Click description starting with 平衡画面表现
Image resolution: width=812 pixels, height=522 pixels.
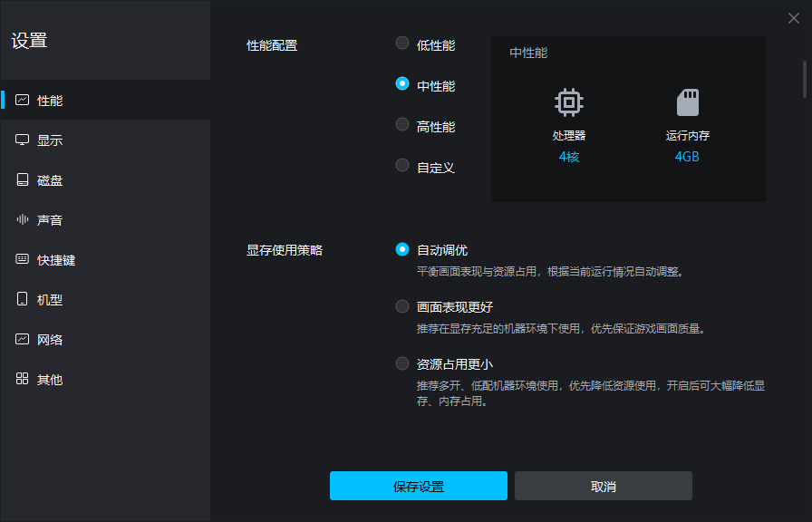click(x=551, y=271)
